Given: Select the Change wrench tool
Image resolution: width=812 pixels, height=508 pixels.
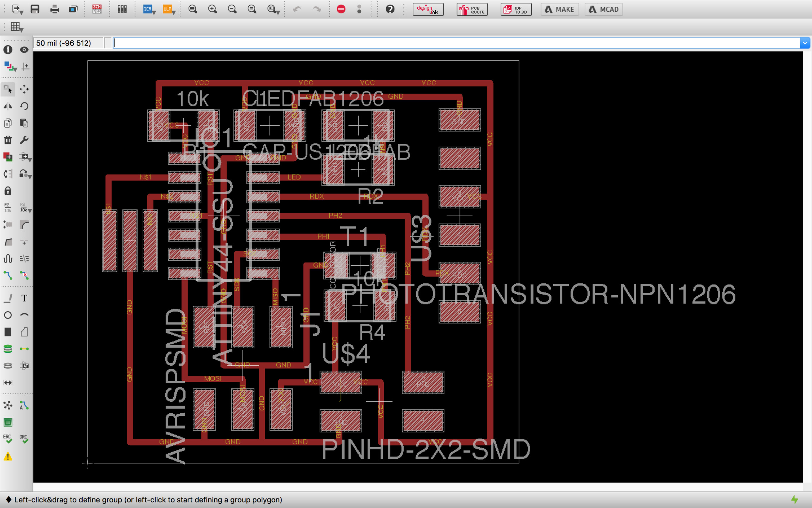Looking at the screenshot, I should click(x=24, y=140).
